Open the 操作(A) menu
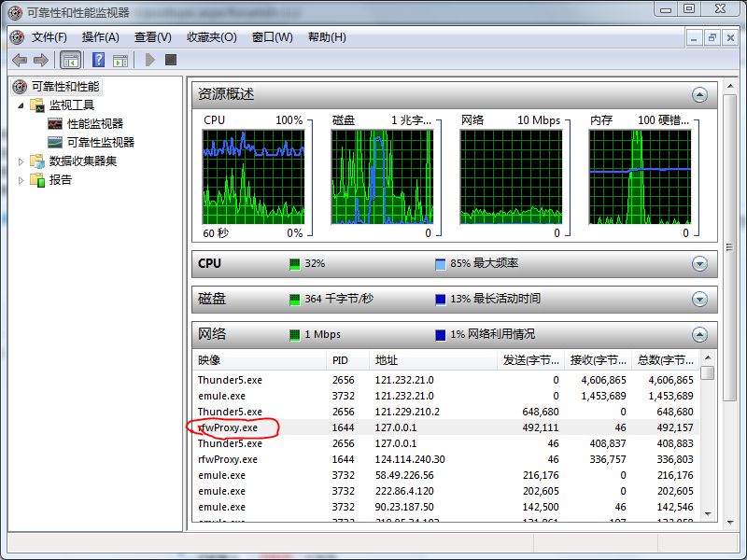 [x=101, y=37]
